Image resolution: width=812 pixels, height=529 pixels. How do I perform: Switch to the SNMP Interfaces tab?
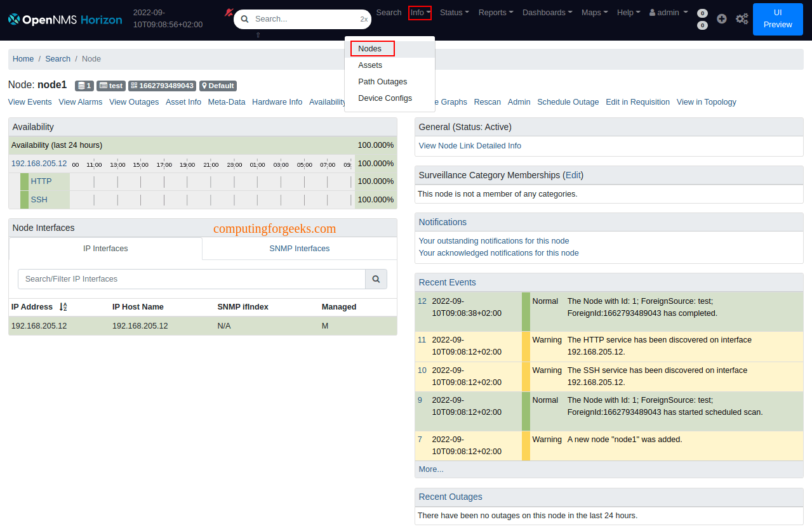point(299,249)
